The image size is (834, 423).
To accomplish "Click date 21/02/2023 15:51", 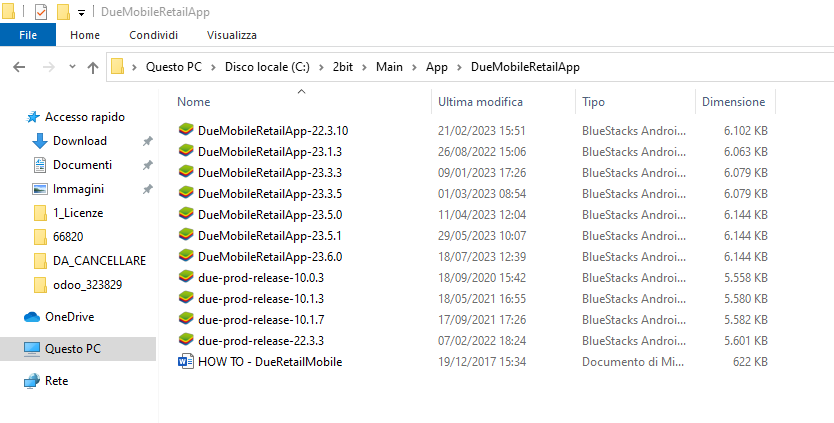I will (x=482, y=130).
